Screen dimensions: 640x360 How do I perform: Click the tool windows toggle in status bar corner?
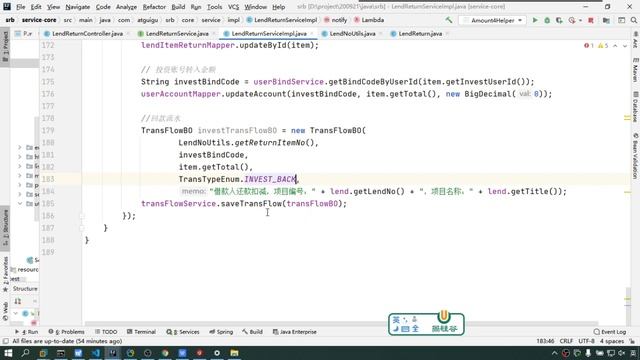[x=5, y=341]
